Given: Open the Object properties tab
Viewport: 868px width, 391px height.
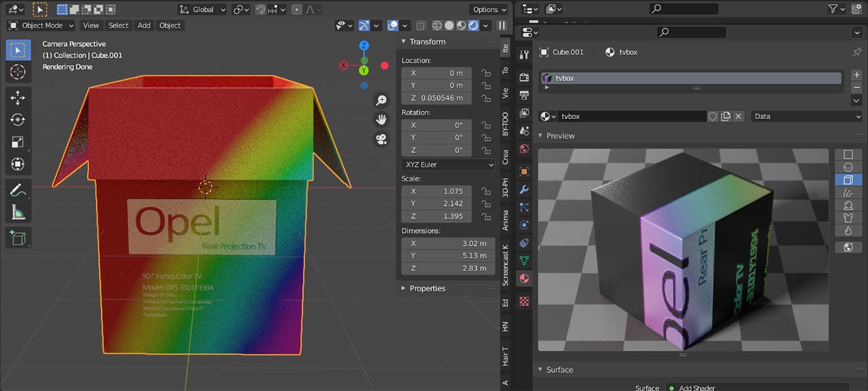Looking at the screenshot, I should 524,172.
